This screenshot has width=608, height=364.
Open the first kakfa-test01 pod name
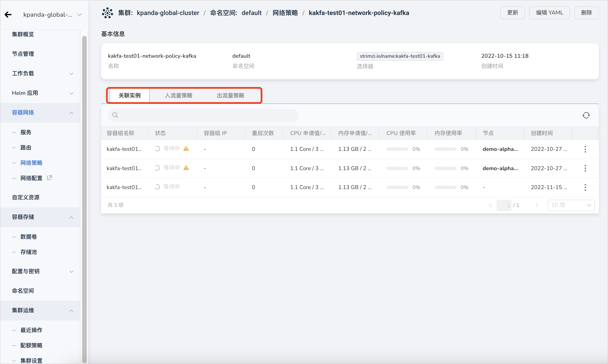coord(124,149)
